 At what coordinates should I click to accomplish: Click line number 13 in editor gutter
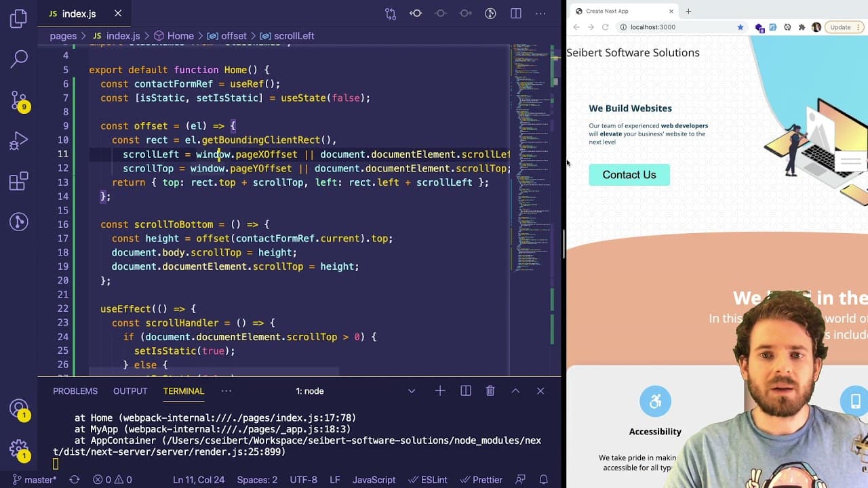tap(63, 182)
